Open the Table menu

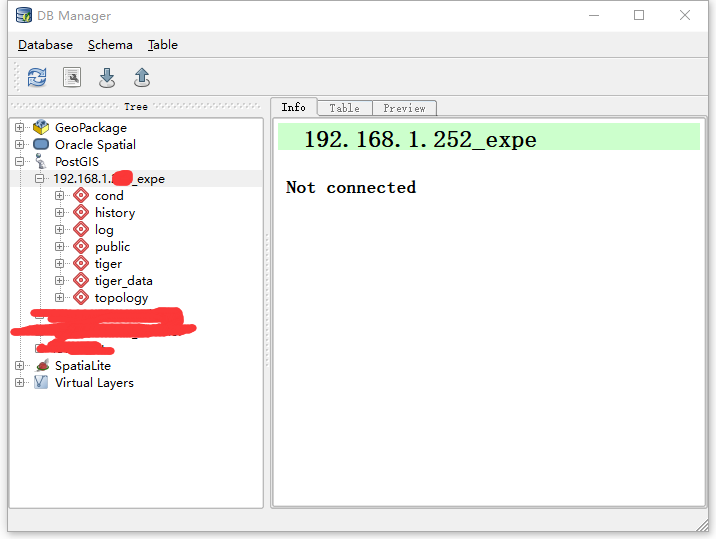tap(163, 45)
